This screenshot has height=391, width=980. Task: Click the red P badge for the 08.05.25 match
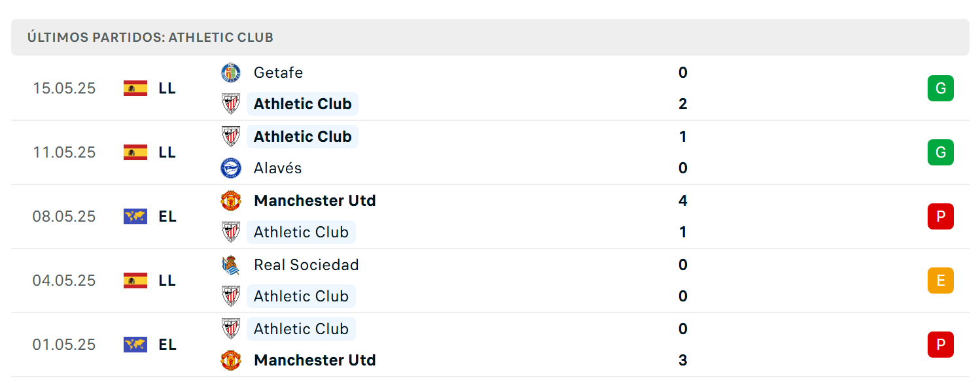(941, 216)
